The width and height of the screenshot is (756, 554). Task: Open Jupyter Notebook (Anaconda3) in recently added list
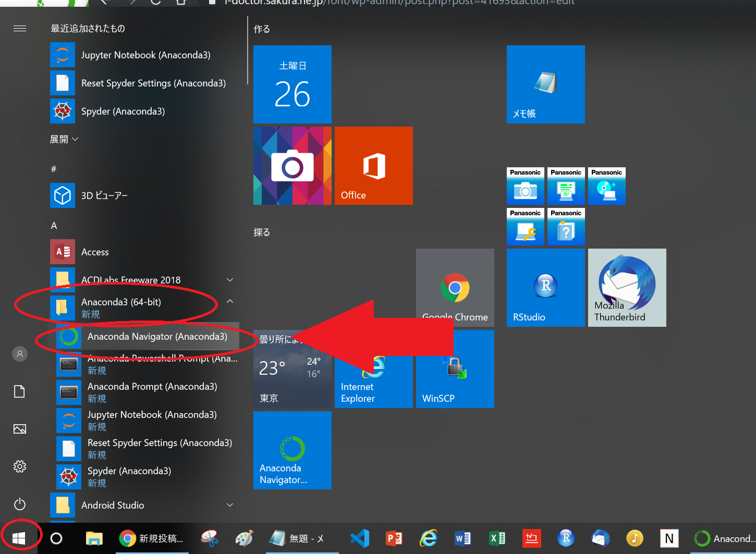pyautogui.click(x=145, y=55)
